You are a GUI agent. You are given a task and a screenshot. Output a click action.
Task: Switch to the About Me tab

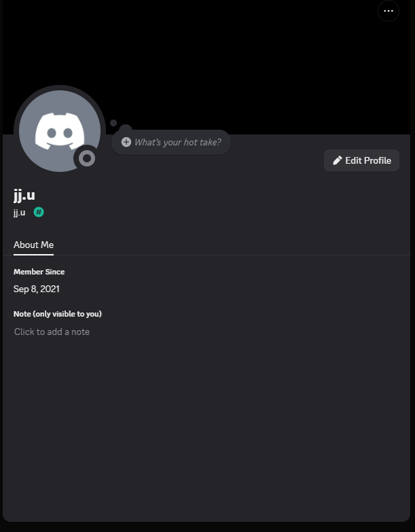(x=33, y=245)
